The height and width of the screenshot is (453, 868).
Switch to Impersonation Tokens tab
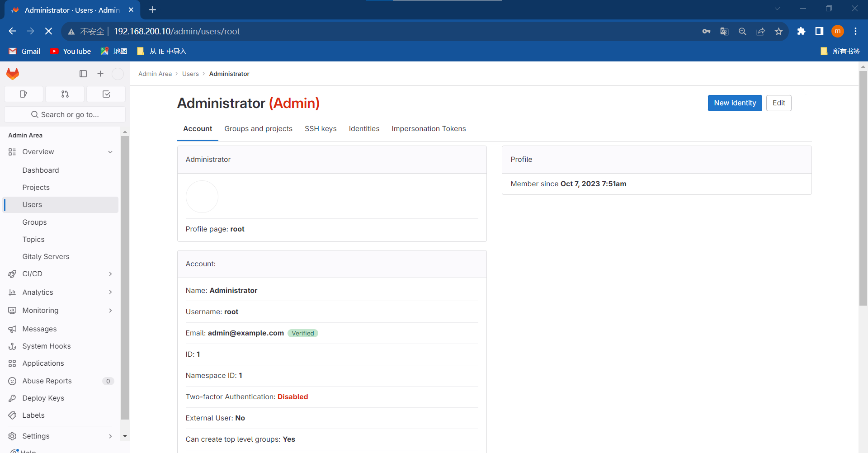(429, 129)
